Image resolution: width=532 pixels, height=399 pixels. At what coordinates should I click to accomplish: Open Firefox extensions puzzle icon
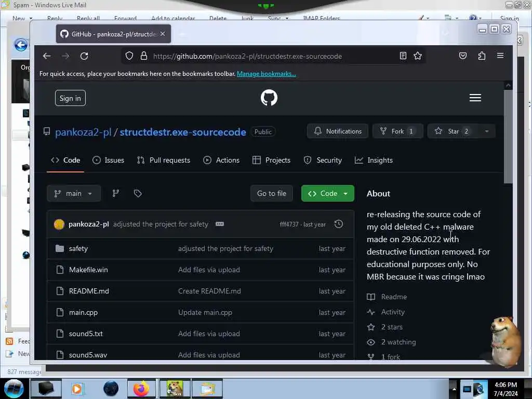[x=482, y=56]
